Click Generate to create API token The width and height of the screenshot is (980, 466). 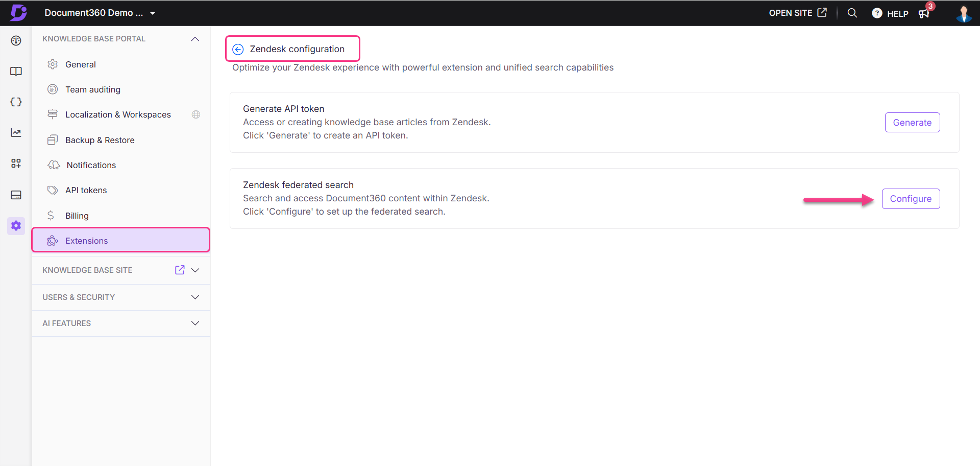(912, 123)
